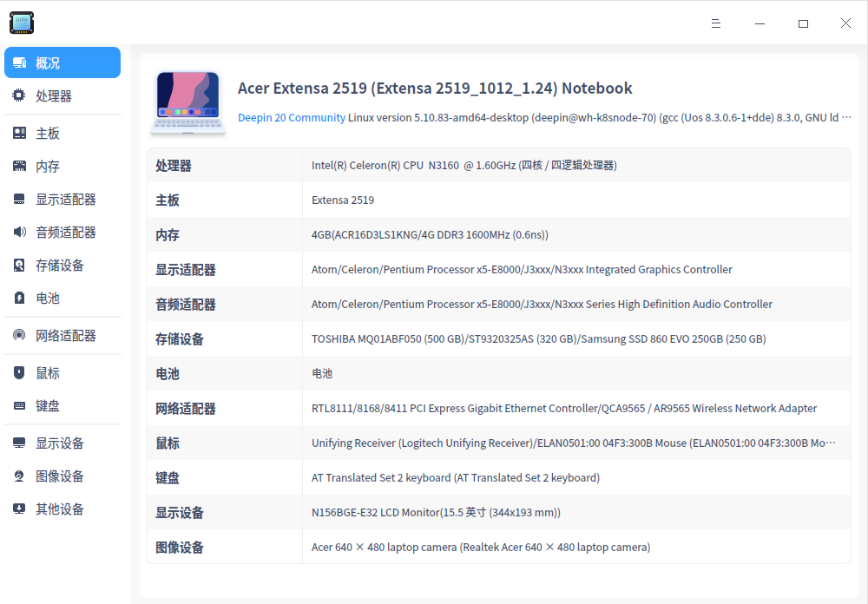The height and width of the screenshot is (604, 868).
Task: Click the 其他设备 other devices entry
Action: pos(47,509)
